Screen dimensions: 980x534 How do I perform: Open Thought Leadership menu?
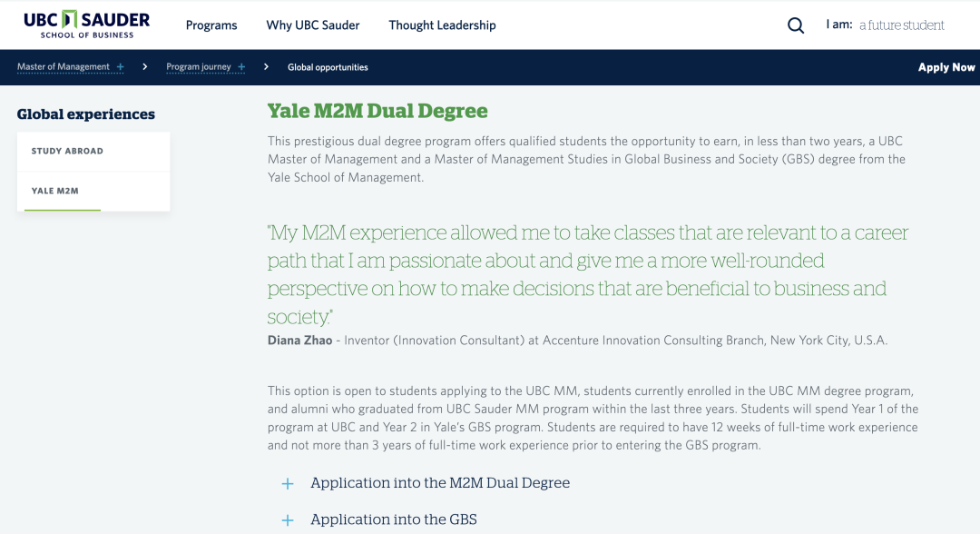(x=443, y=25)
